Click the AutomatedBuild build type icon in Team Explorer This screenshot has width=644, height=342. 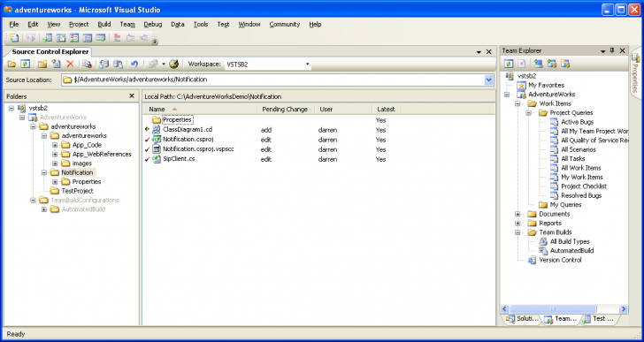[543, 251]
